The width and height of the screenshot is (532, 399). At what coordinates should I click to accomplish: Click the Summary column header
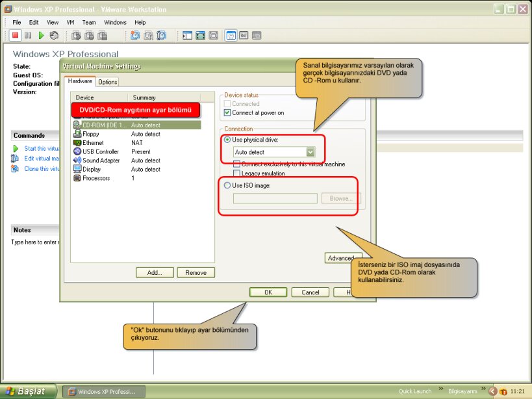(164, 97)
